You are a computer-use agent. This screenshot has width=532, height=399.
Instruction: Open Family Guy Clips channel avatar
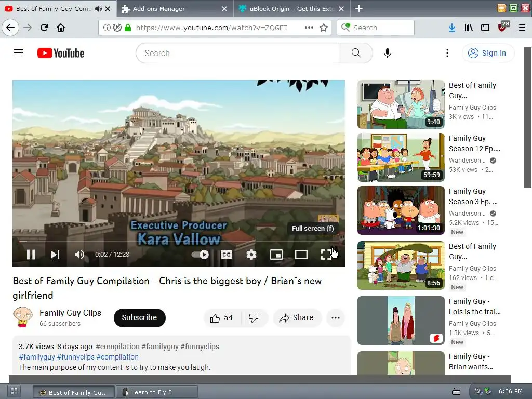pos(23,317)
